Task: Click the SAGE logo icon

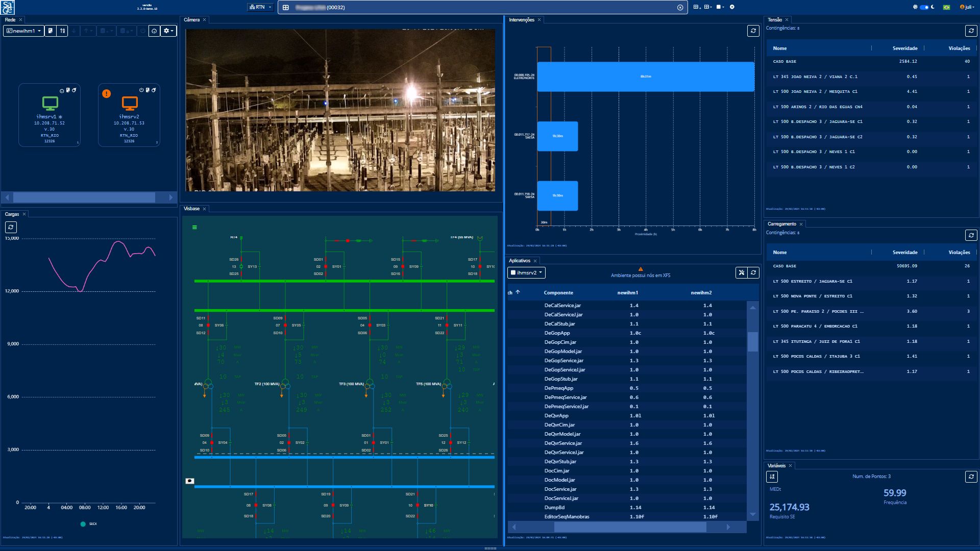Action: [8, 7]
